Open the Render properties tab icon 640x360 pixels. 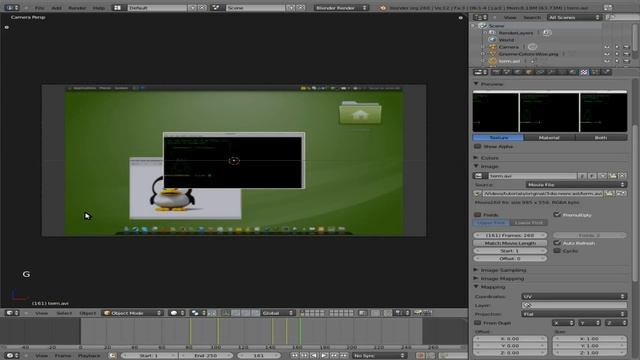tap(496, 72)
